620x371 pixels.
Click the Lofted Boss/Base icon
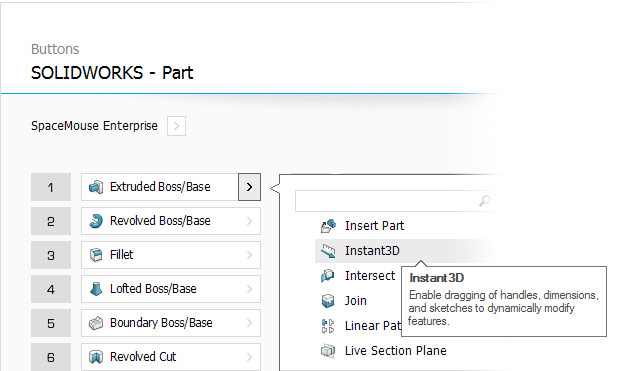coord(96,289)
